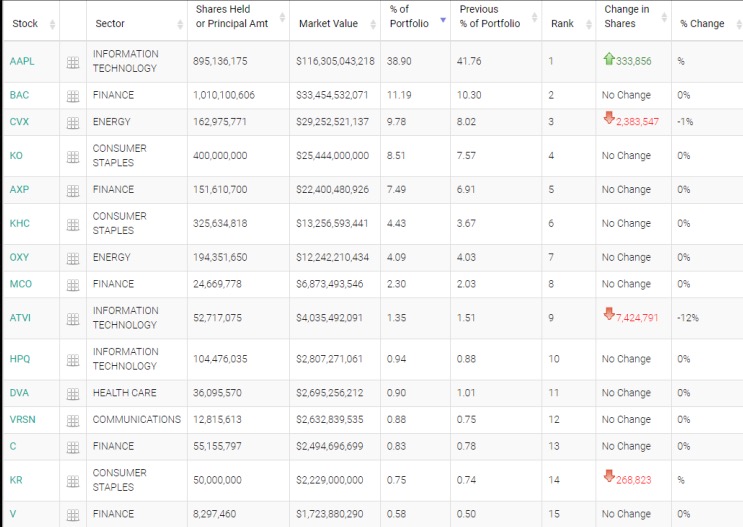The image size is (743, 527).
Task: Open the KR stock link
Action: (16, 480)
